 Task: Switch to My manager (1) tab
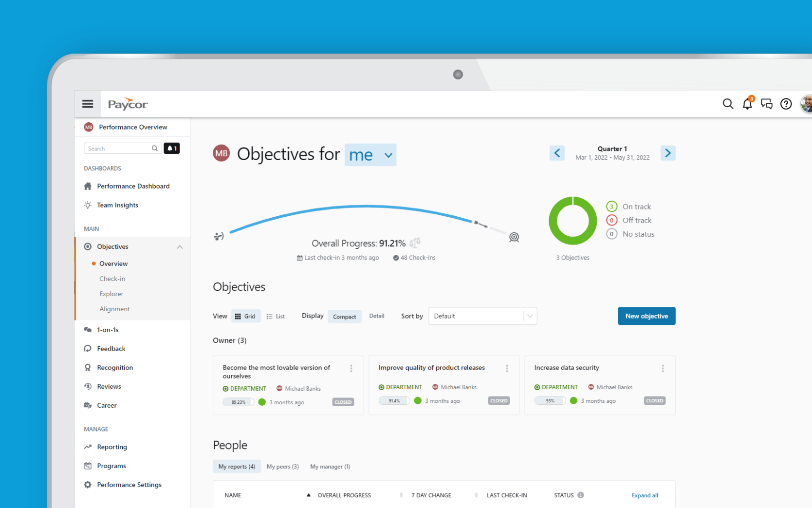(330, 467)
